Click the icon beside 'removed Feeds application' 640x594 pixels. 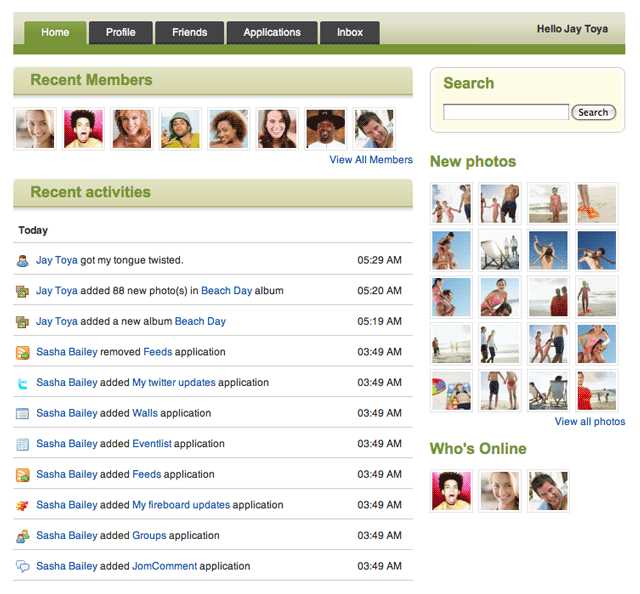(x=22, y=352)
